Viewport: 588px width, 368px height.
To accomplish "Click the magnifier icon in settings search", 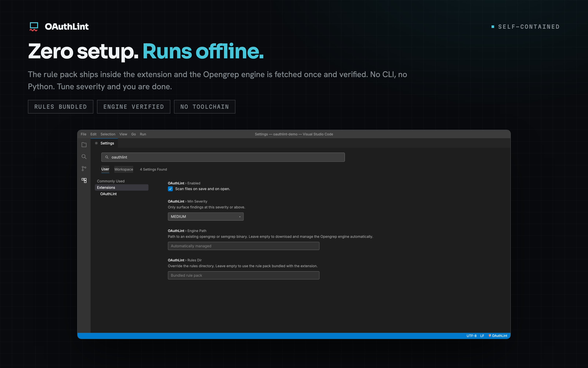I will (107, 157).
